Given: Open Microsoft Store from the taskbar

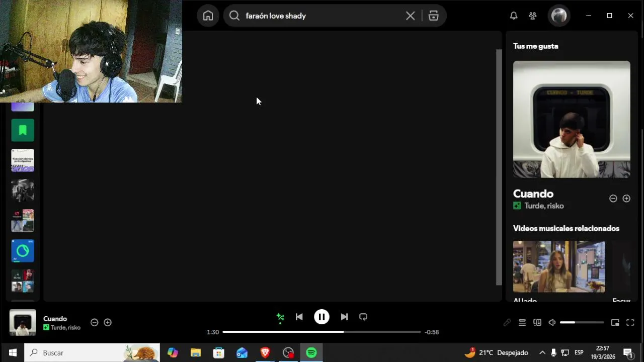Looking at the screenshot, I should tap(219, 352).
